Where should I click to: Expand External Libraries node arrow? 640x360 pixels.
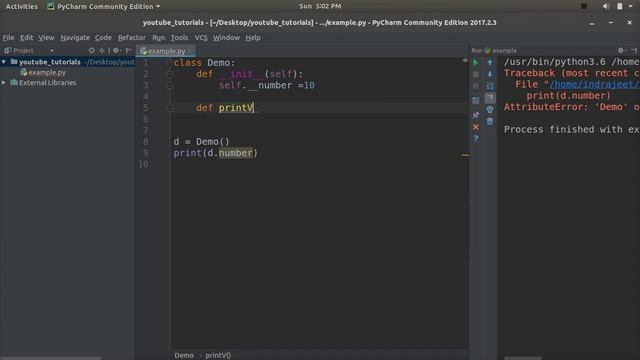click(4, 82)
